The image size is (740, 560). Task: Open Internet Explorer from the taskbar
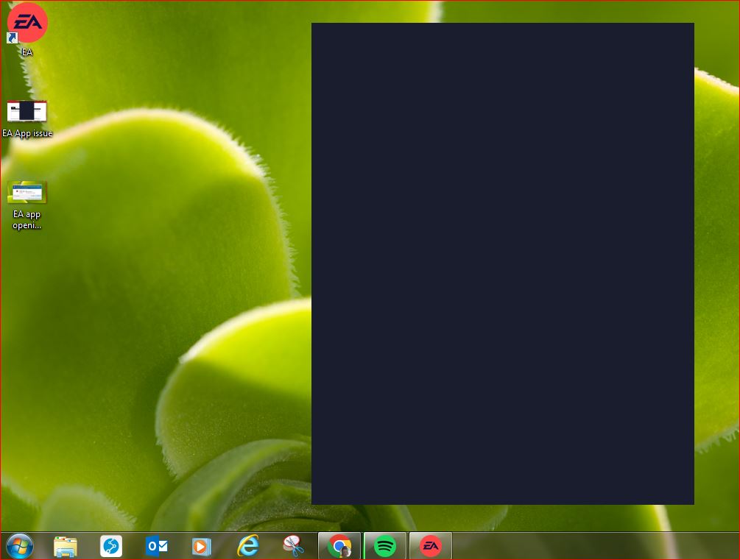[247, 546]
